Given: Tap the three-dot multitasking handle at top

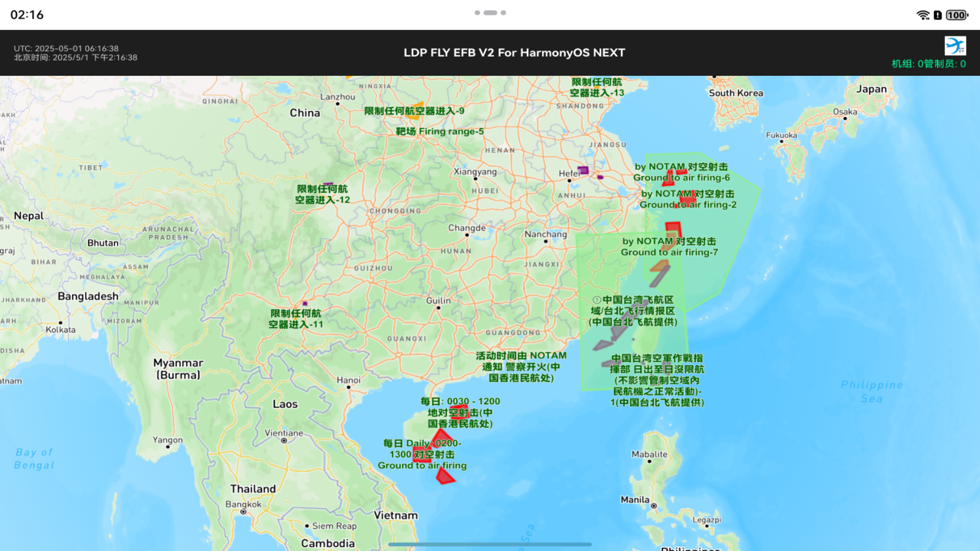Looking at the screenshot, I should [490, 13].
